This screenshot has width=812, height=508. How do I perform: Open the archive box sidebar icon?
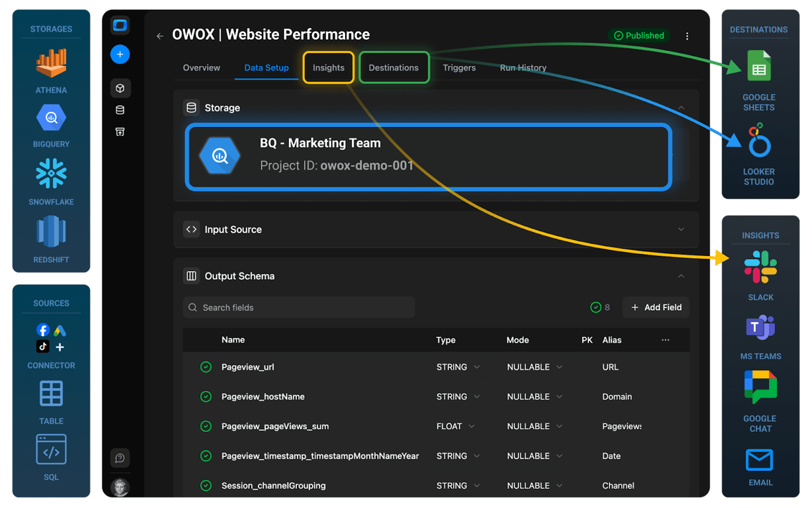click(120, 132)
